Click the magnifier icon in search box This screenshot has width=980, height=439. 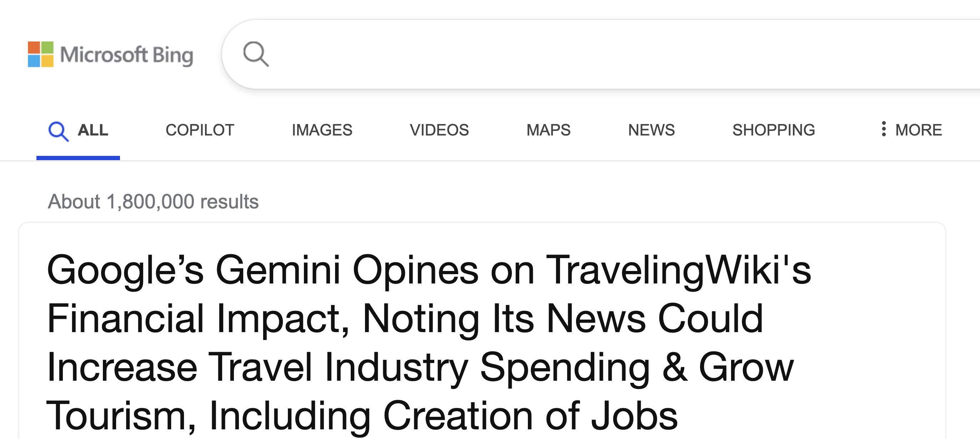pyautogui.click(x=256, y=54)
